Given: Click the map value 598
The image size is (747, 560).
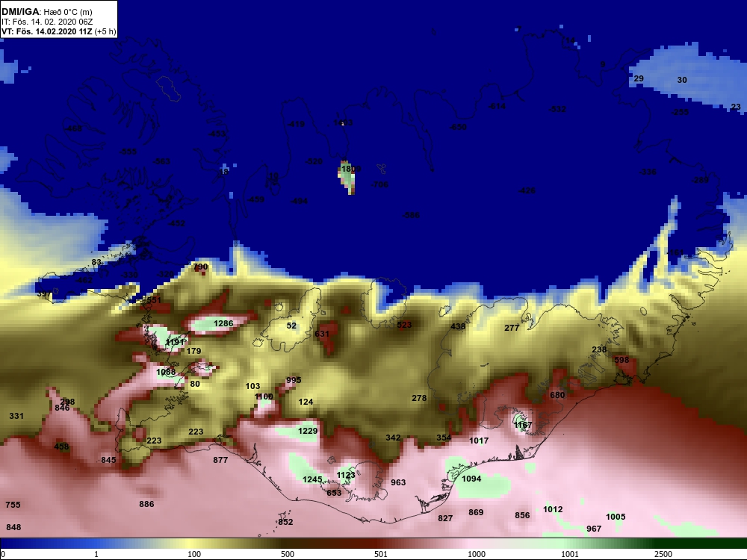Looking at the screenshot, I should pos(622,360).
